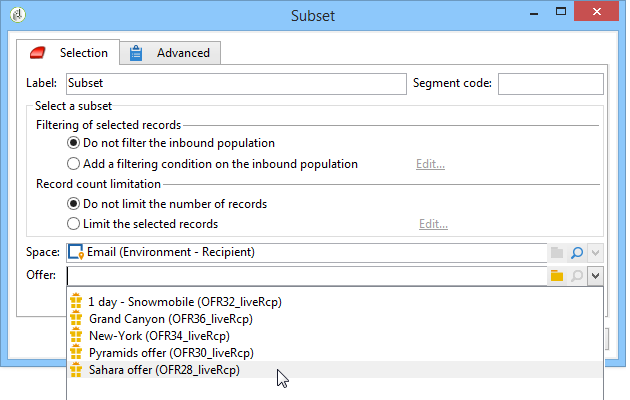630x400 pixels.
Task: Click the gift icon beside 1 day - Snowmobile
Action: (75, 302)
